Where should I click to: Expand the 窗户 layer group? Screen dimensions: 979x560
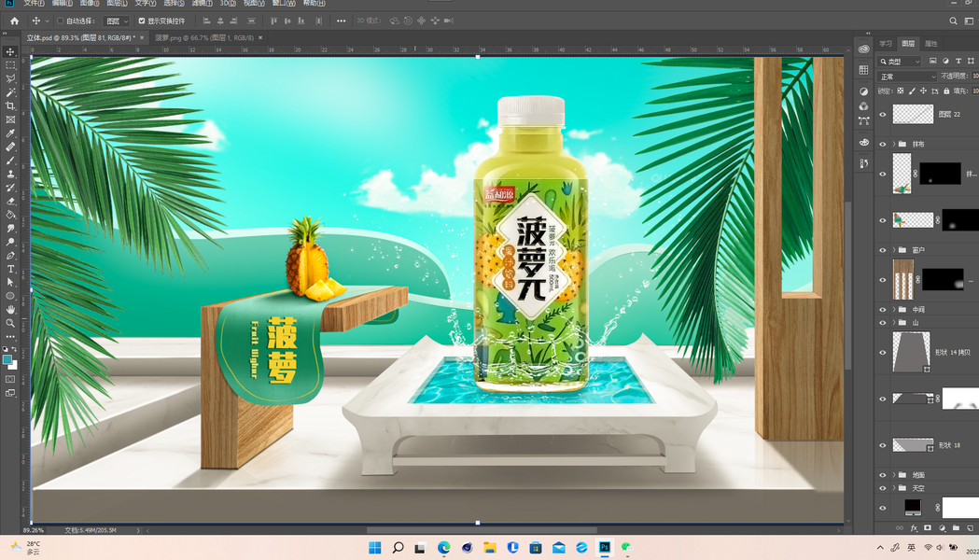(894, 250)
